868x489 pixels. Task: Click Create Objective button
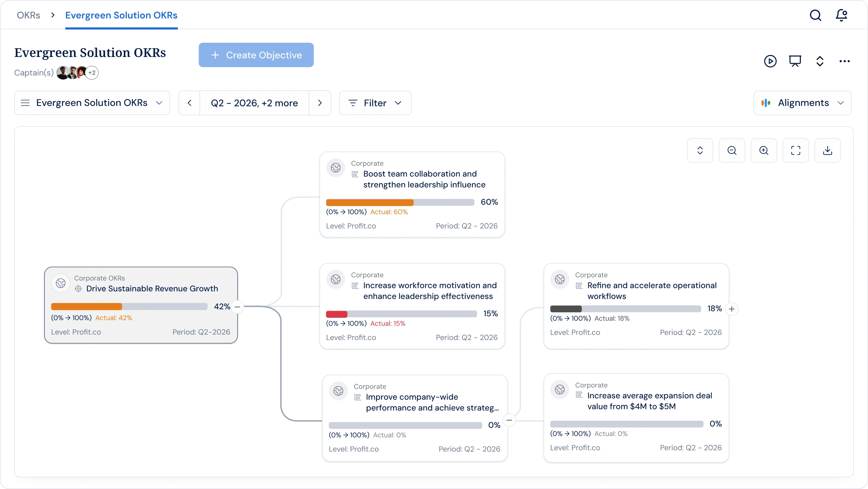pyautogui.click(x=256, y=55)
